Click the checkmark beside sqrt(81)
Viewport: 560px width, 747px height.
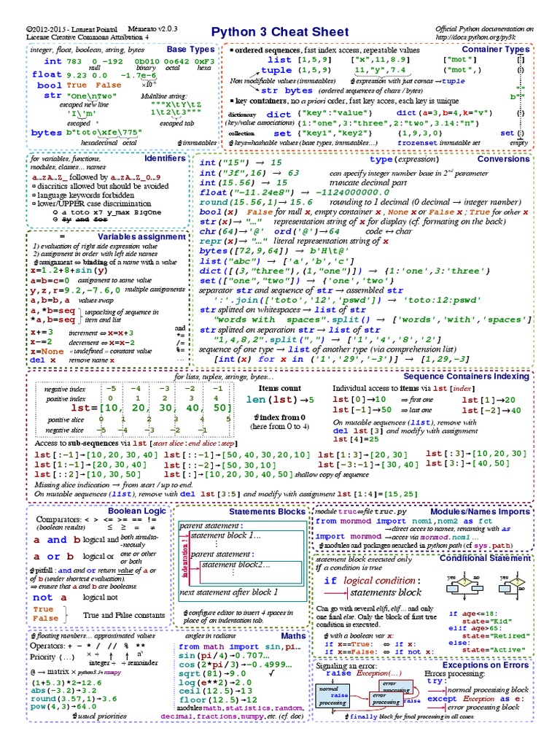pyautogui.click(x=272, y=673)
